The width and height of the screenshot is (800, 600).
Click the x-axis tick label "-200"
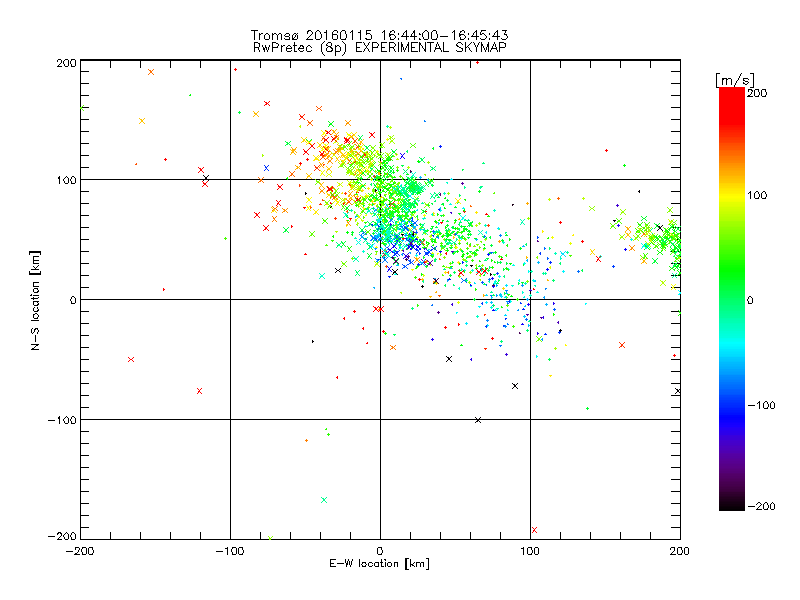[x=80, y=551]
